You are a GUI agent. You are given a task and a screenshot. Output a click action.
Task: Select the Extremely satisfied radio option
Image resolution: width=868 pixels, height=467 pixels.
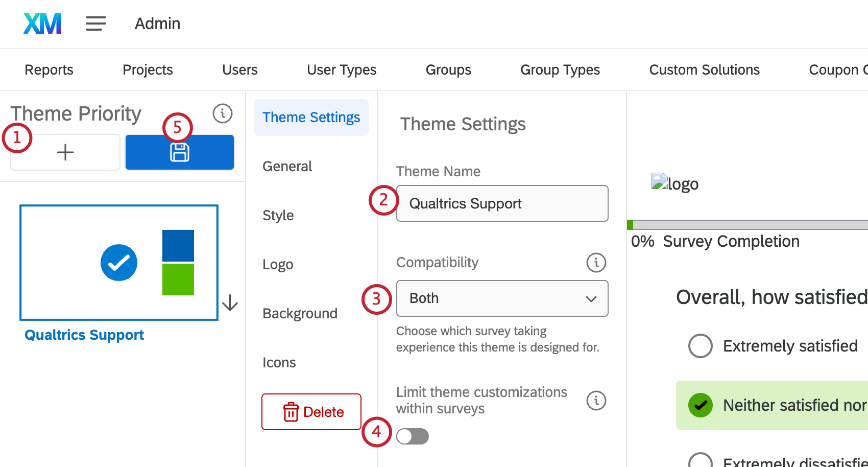(x=701, y=346)
